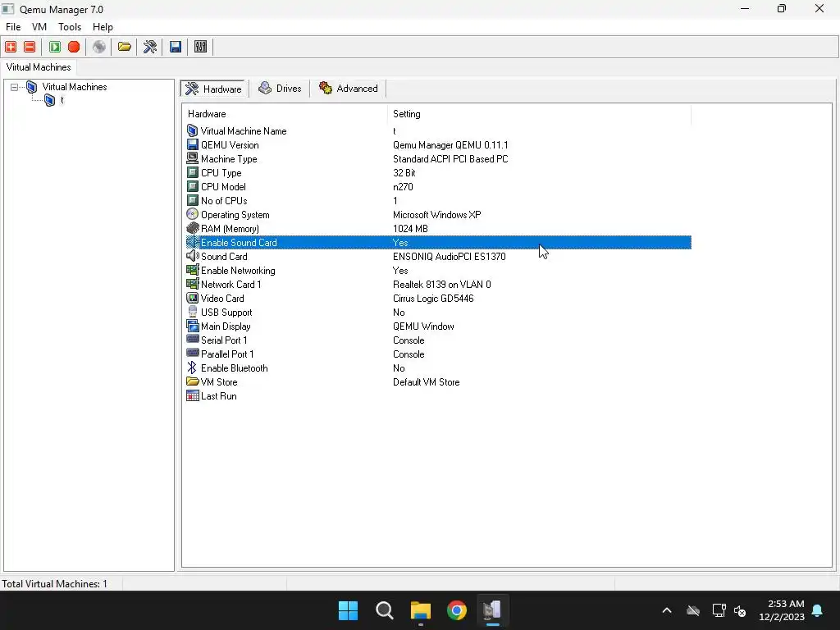The height and width of the screenshot is (630, 840).
Task: Launch the VM with the green play icon
Action: [x=55, y=47]
